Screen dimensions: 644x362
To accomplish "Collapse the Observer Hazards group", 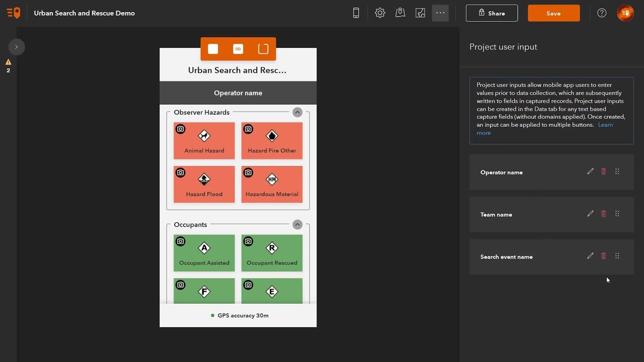I will pos(297,112).
